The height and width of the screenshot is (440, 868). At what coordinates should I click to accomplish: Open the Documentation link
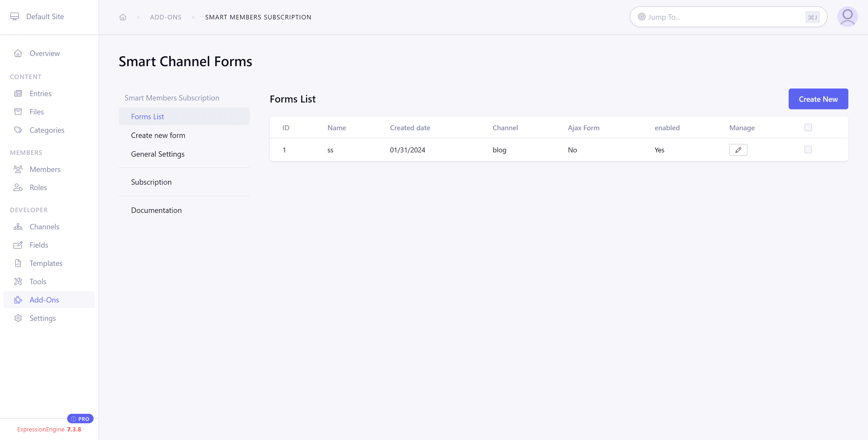(x=156, y=210)
